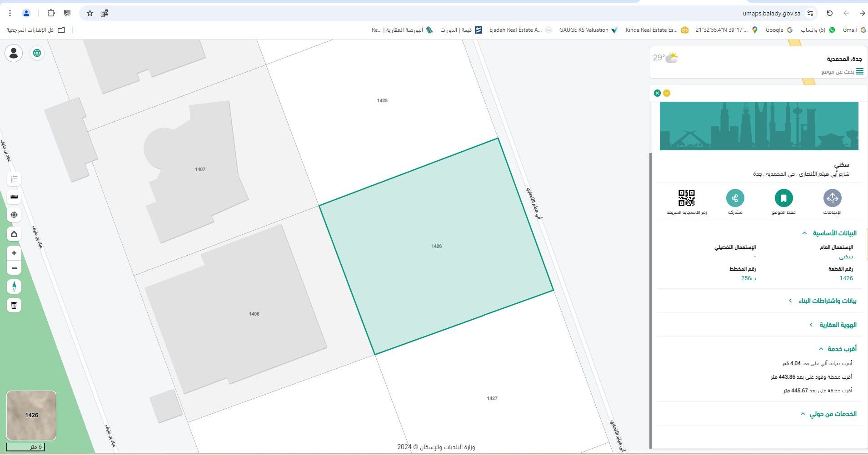Switch language with the globe icon
The width and height of the screenshot is (868, 455).
(37, 53)
